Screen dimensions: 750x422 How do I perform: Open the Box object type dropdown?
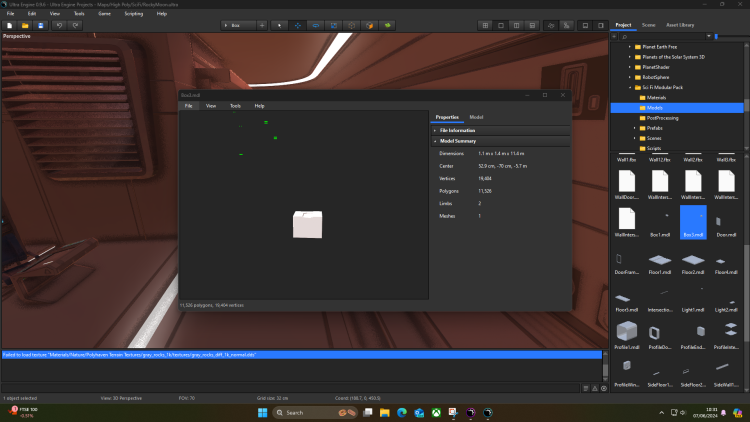(238, 24)
